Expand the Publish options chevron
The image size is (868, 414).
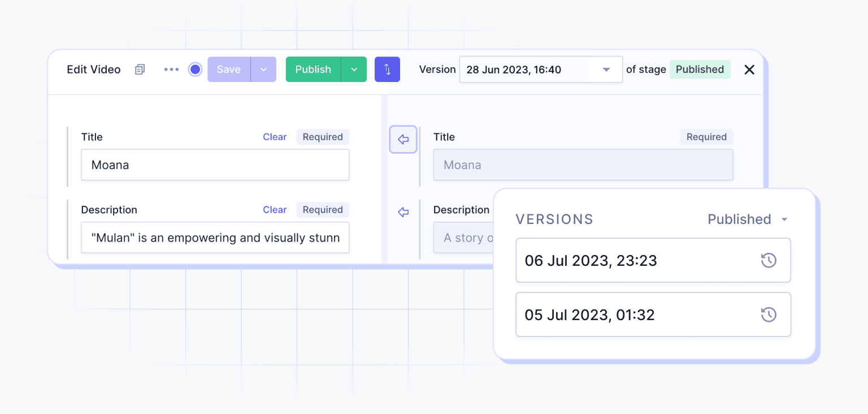point(354,70)
